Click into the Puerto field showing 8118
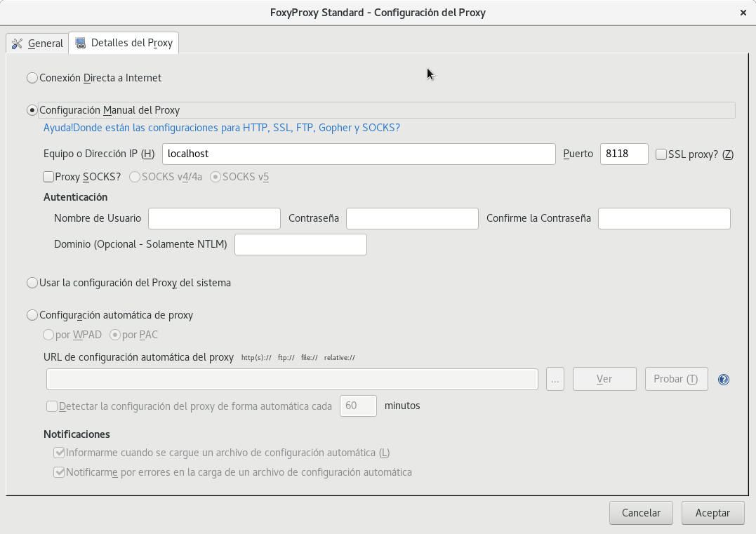Viewport: 756px width, 534px height. coord(624,154)
